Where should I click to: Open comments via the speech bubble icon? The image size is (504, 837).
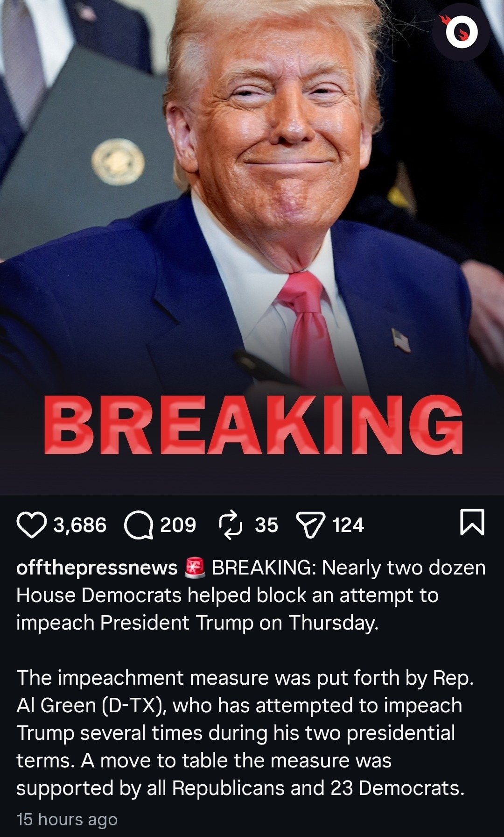(139, 525)
